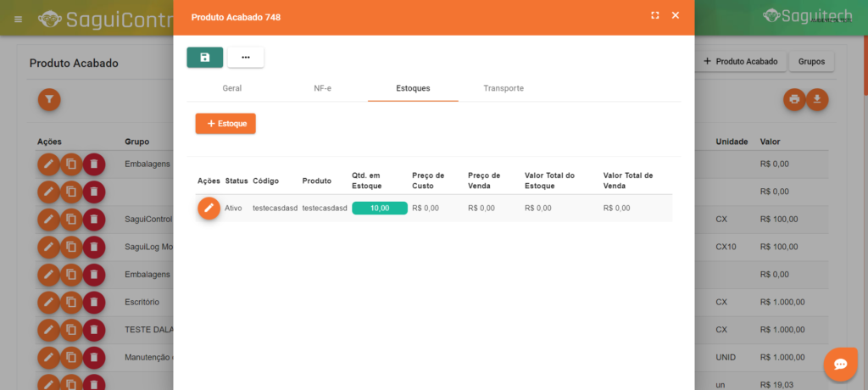868x390 pixels.
Task: Click the green 10,00 quantity badge
Action: pyautogui.click(x=379, y=208)
